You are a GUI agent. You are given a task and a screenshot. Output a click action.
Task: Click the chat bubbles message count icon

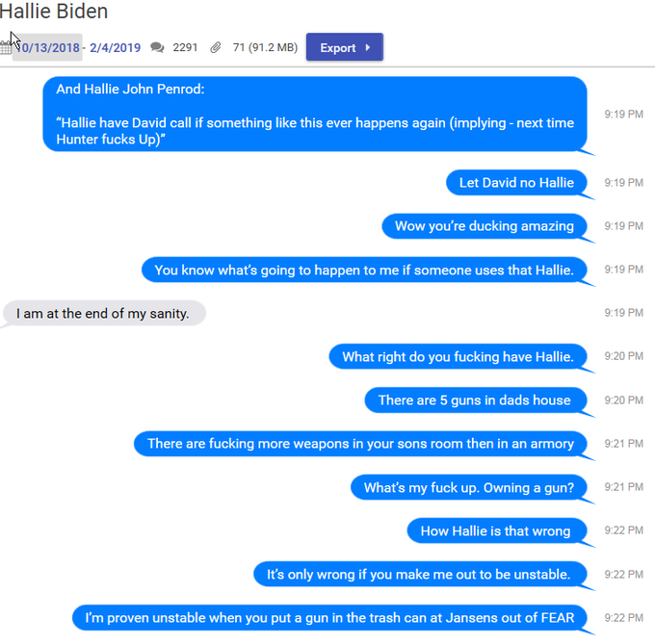pyautogui.click(x=157, y=47)
